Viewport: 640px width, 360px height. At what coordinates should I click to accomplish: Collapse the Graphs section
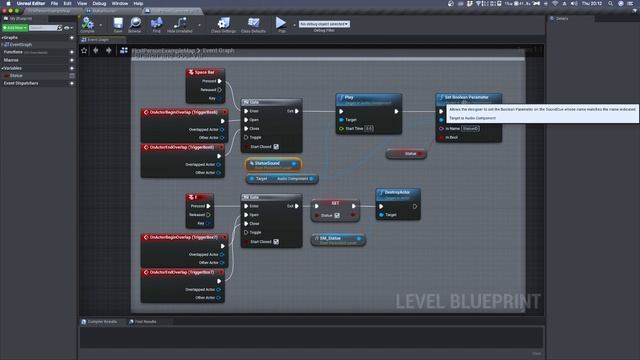click(3, 38)
